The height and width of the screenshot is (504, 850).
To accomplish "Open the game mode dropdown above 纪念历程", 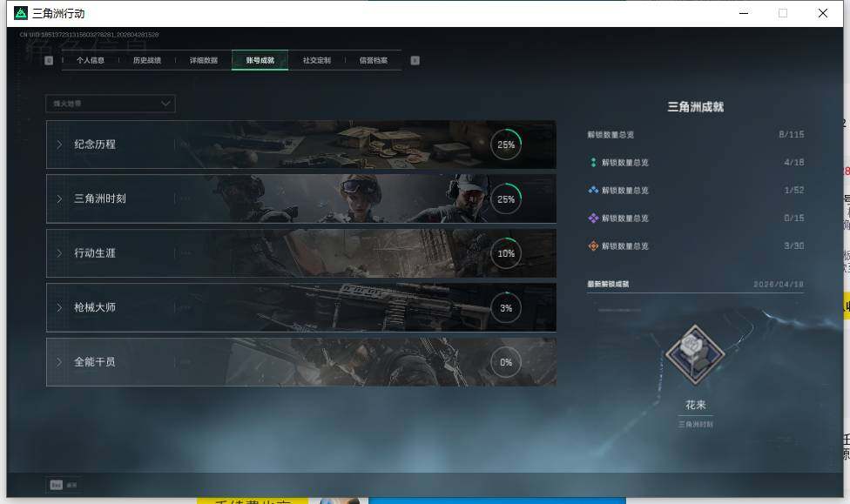I will [x=111, y=104].
